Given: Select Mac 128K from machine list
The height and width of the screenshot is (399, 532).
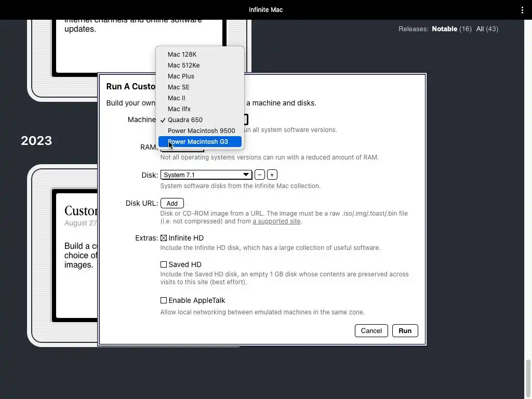Looking at the screenshot, I should (x=200, y=54).
